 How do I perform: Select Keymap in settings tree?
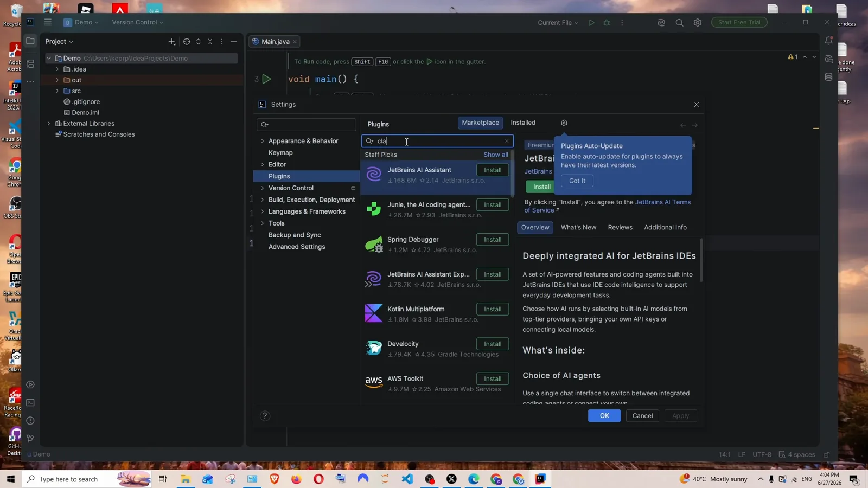[280, 153]
